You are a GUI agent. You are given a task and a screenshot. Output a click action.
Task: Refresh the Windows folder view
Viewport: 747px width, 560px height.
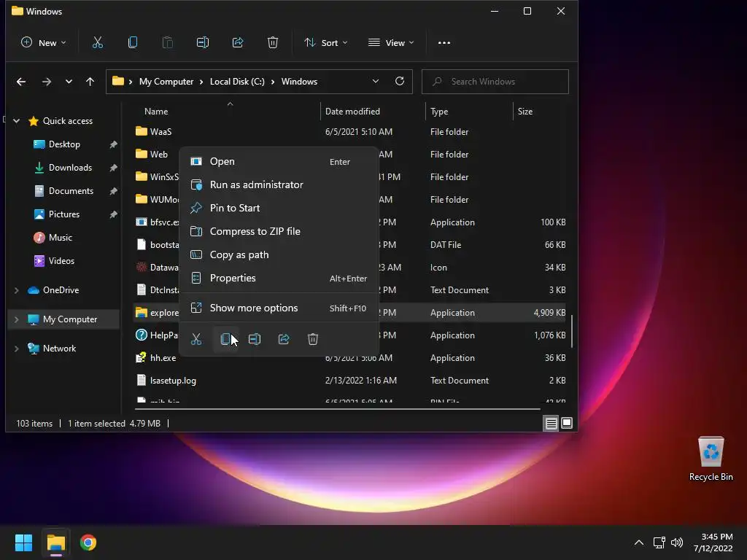click(400, 81)
